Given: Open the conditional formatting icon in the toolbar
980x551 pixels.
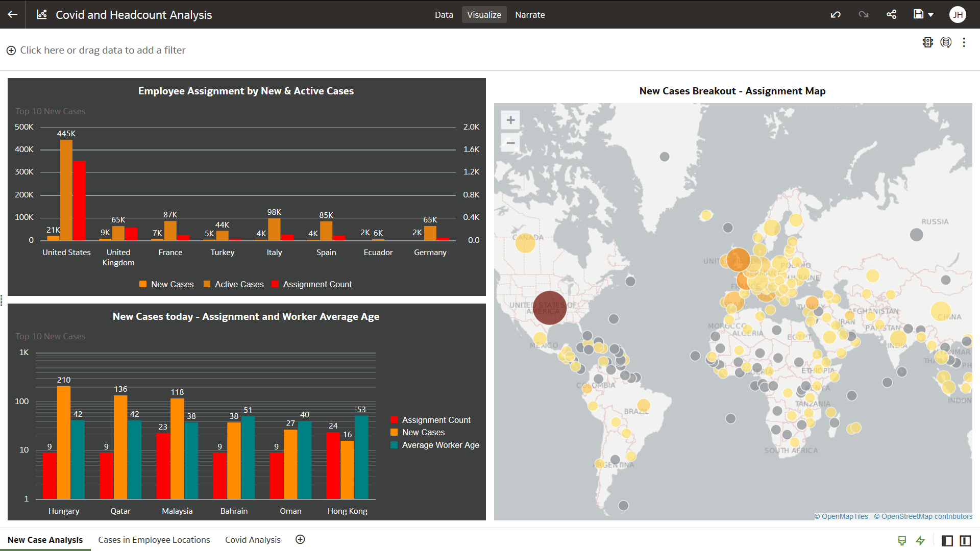Looking at the screenshot, I should click(927, 42).
